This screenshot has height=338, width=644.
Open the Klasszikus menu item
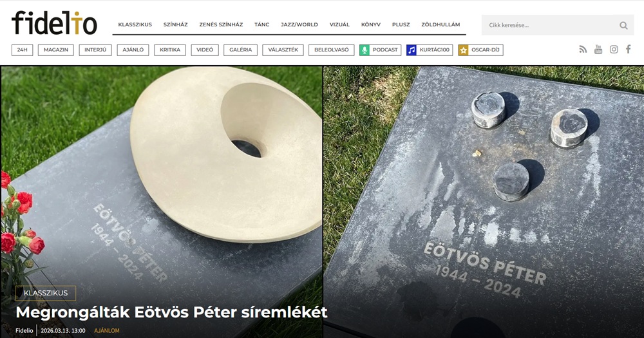(135, 24)
